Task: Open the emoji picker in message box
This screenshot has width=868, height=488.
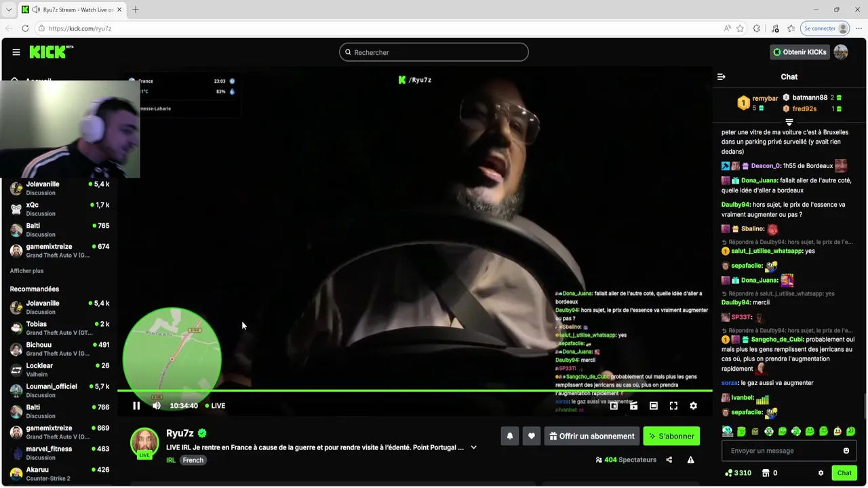Action: pyautogui.click(x=846, y=451)
